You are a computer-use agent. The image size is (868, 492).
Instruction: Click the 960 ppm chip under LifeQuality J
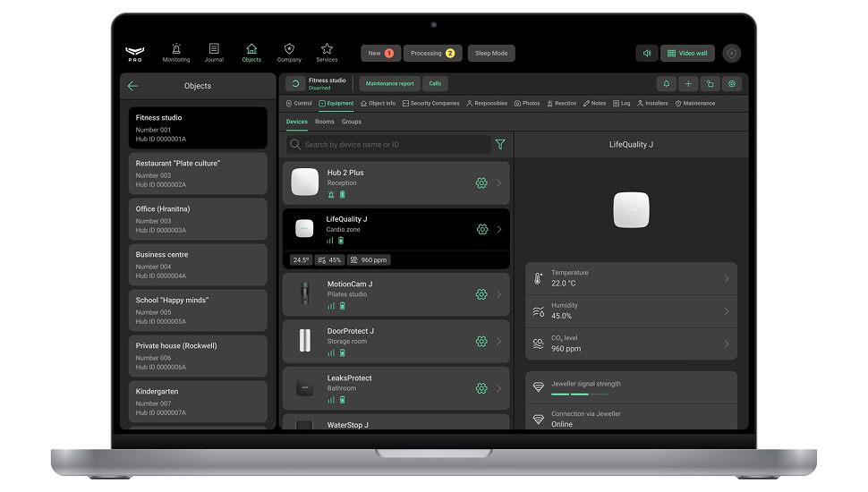click(x=369, y=260)
